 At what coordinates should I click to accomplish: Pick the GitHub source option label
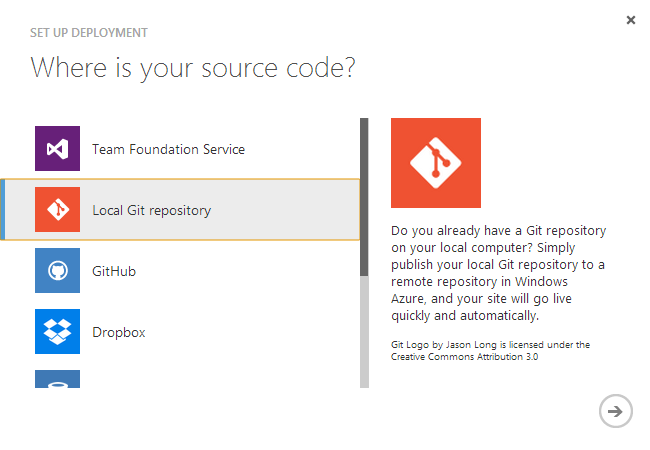(114, 271)
